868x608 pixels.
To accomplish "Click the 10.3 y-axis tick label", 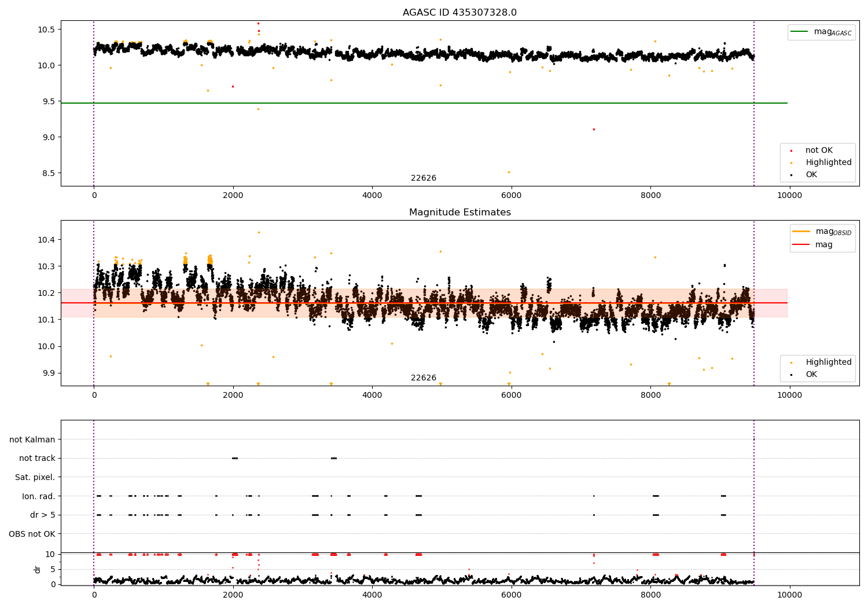I will [x=46, y=266].
